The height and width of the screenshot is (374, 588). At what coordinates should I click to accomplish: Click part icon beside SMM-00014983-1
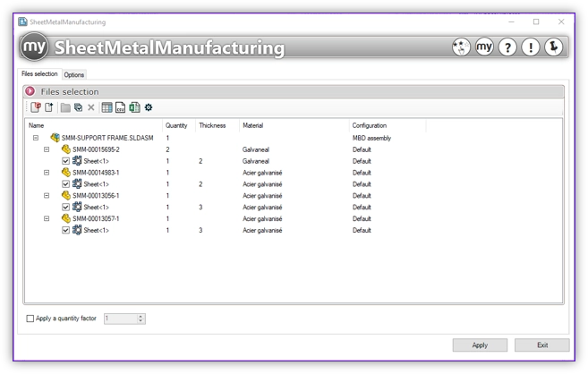pos(66,173)
